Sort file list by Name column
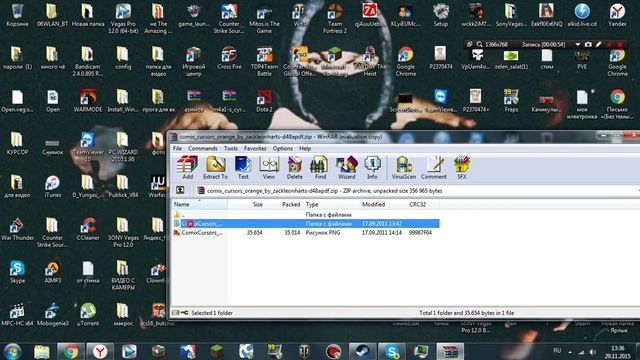The image size is (640, 360). pos(199,204)
